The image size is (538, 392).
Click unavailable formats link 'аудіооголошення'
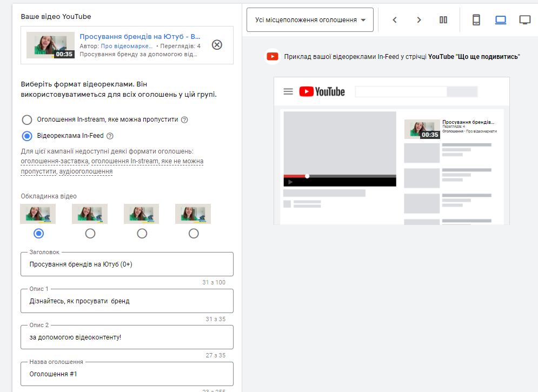tap(86, 171)
